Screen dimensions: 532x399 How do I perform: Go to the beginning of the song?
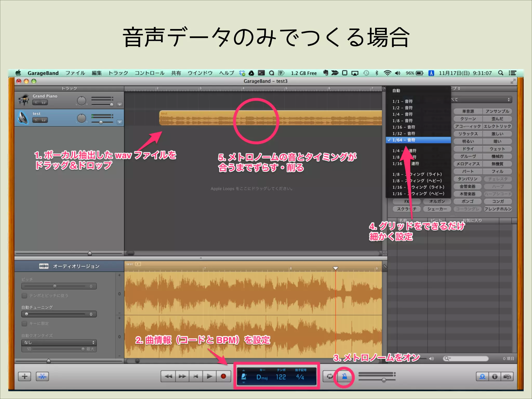[196, 376]
